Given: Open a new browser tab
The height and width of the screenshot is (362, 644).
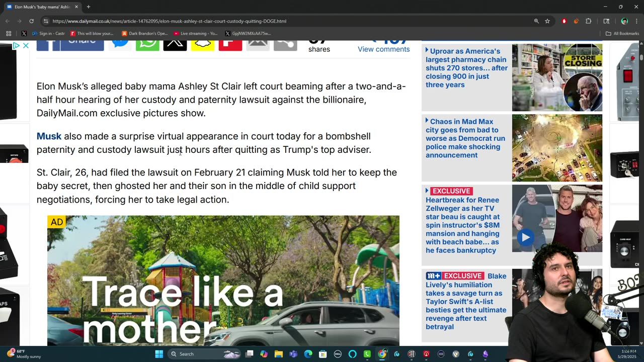Looking at the screenshot, I should tap(88, 7).
